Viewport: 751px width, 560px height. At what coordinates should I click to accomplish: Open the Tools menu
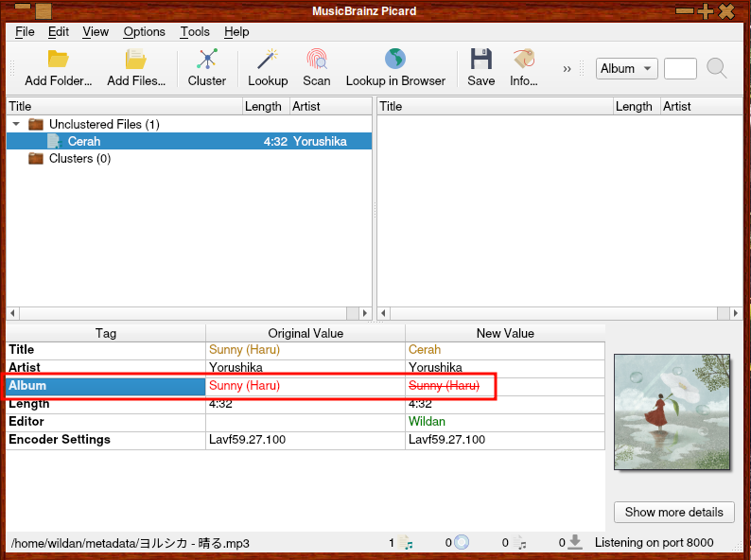[x=195, y=31]
